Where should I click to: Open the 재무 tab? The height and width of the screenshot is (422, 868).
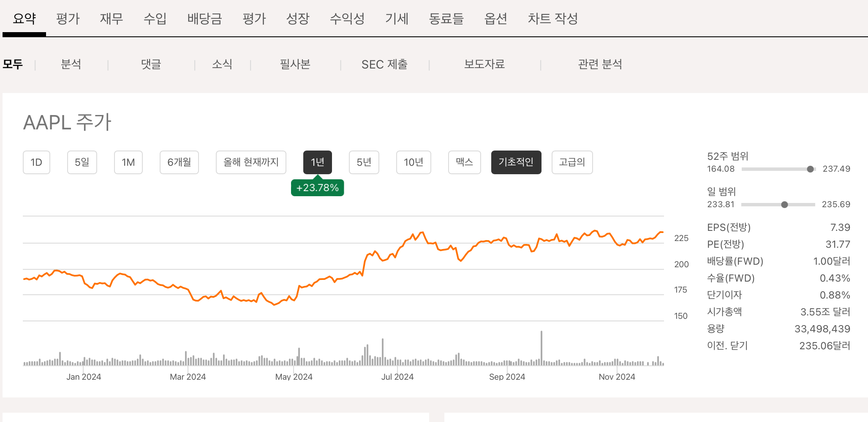[x=112, y=19]
